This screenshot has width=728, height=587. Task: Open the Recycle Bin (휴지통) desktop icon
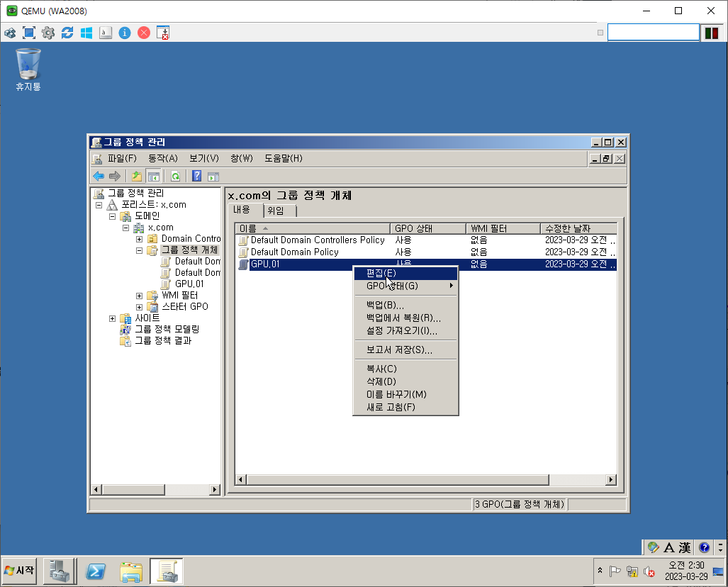pos(28,69)
